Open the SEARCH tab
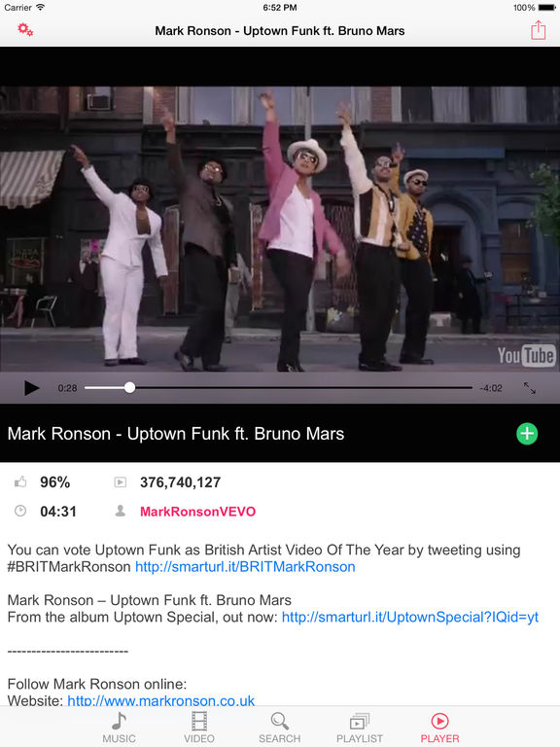560x747 pixels. coord(280,728)
